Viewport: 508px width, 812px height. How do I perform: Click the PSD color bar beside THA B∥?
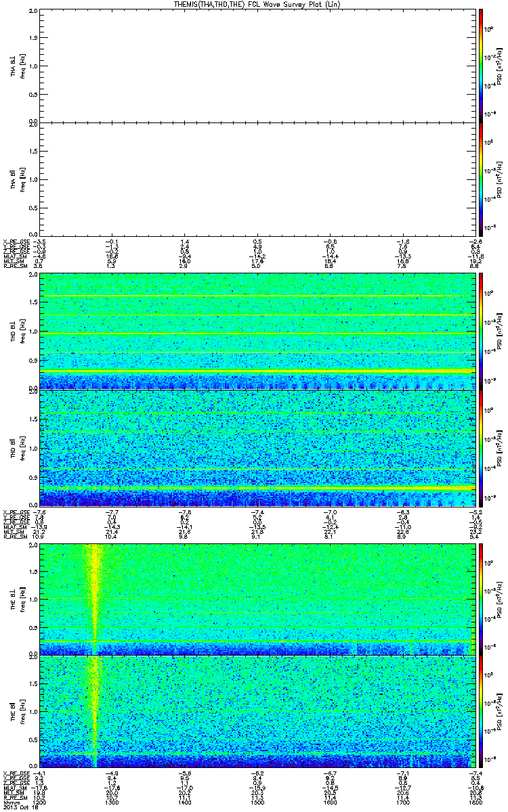(480, 179)
